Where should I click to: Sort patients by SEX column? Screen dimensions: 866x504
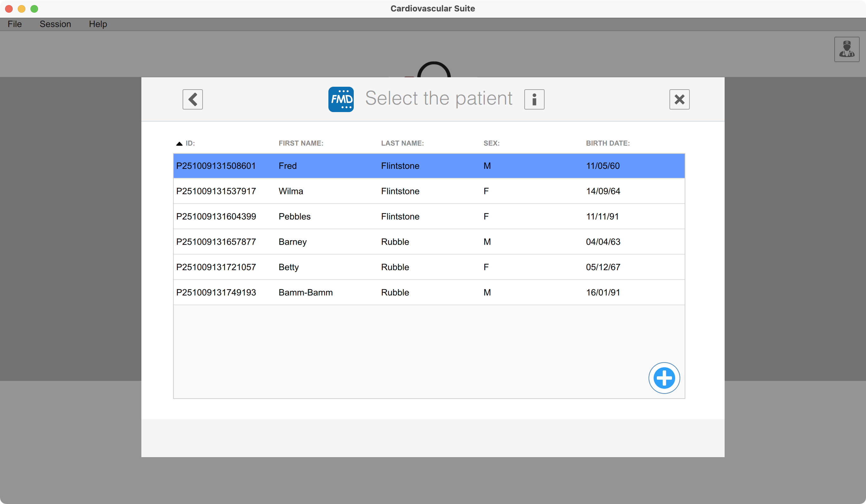(x=491, y=143)
